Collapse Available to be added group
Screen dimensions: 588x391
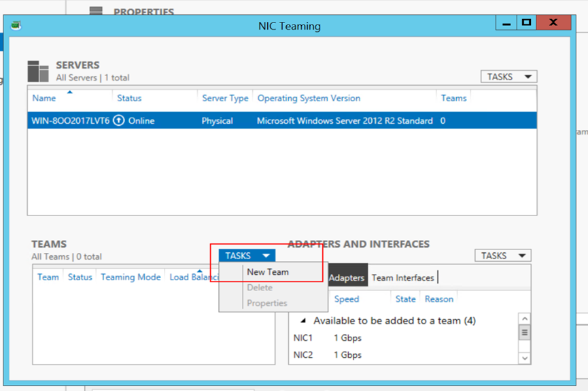tap(303, 321)
